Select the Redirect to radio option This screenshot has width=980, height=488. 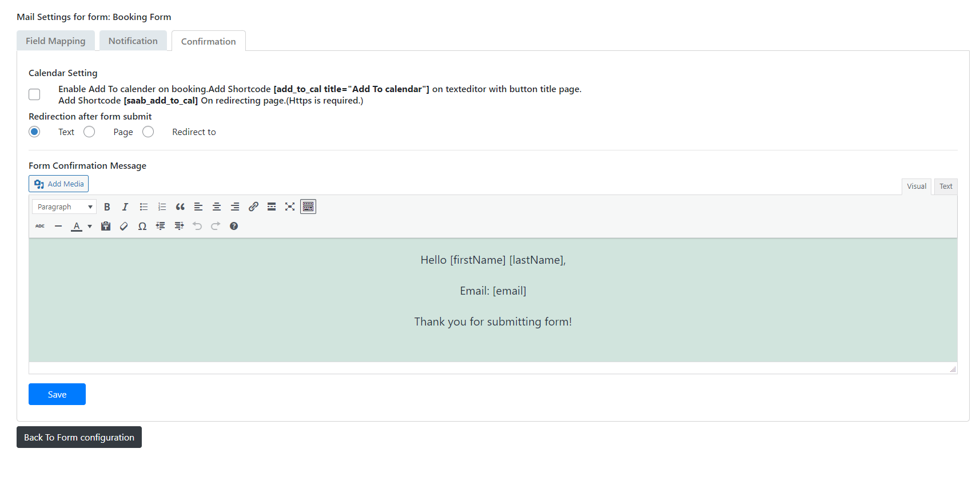point(148,132)
